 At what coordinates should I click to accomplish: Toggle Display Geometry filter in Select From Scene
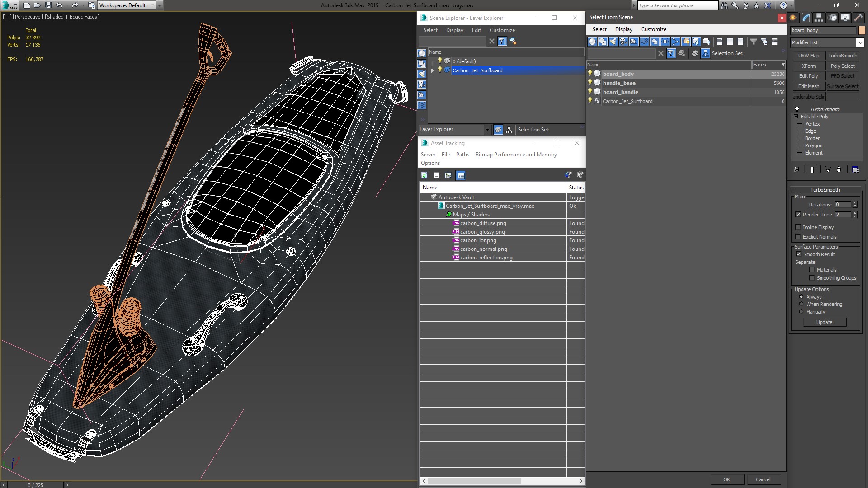pos(592,42)
